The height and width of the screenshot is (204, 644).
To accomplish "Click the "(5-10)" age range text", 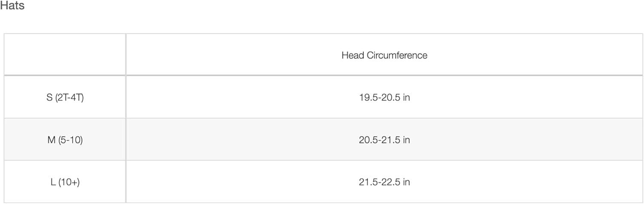I will pos(70,140).
